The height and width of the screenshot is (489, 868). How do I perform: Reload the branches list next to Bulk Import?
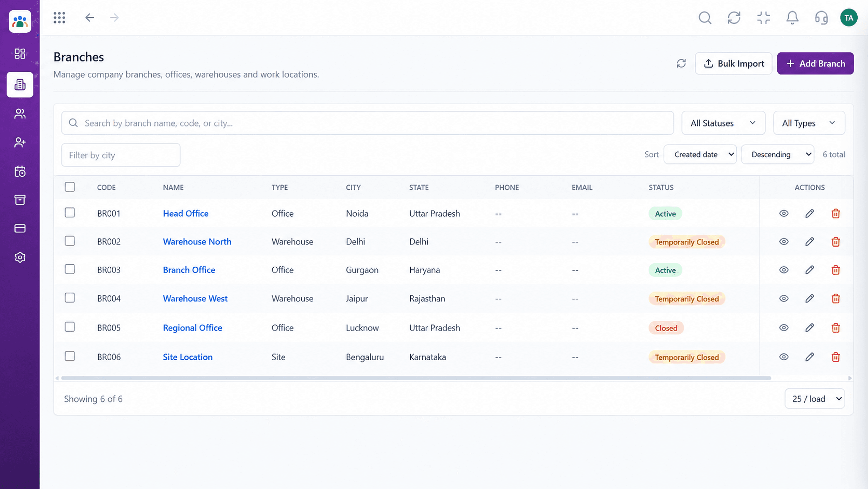681,63
